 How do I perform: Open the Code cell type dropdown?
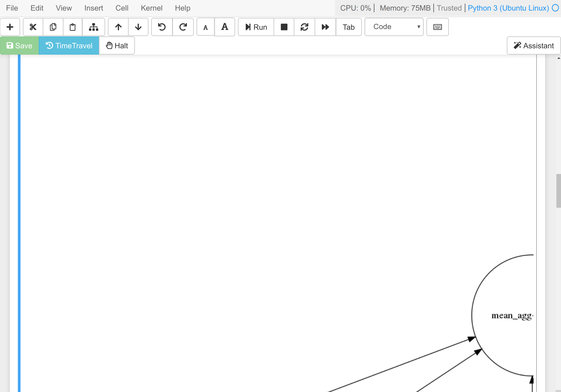pyautogui.click(x=394, y=27)
